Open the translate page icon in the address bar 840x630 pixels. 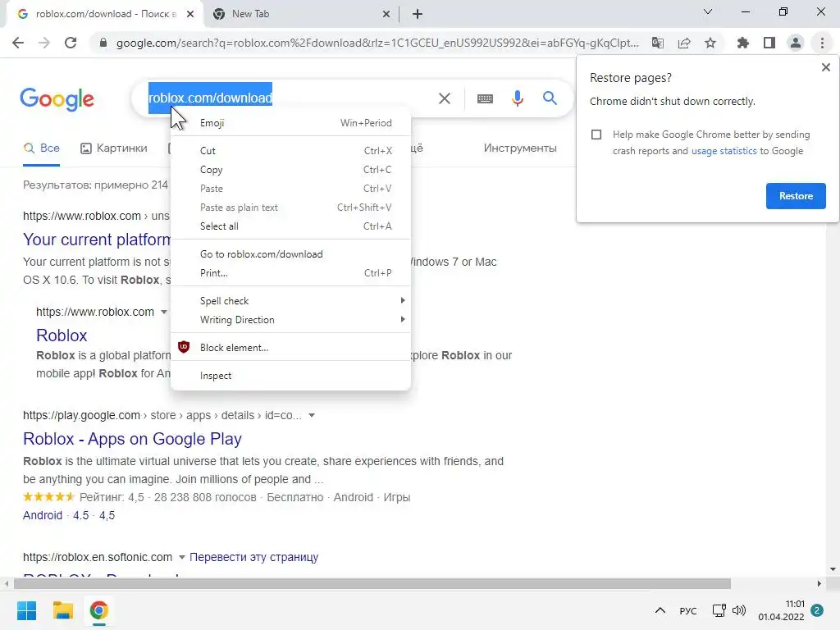point(658,43)
